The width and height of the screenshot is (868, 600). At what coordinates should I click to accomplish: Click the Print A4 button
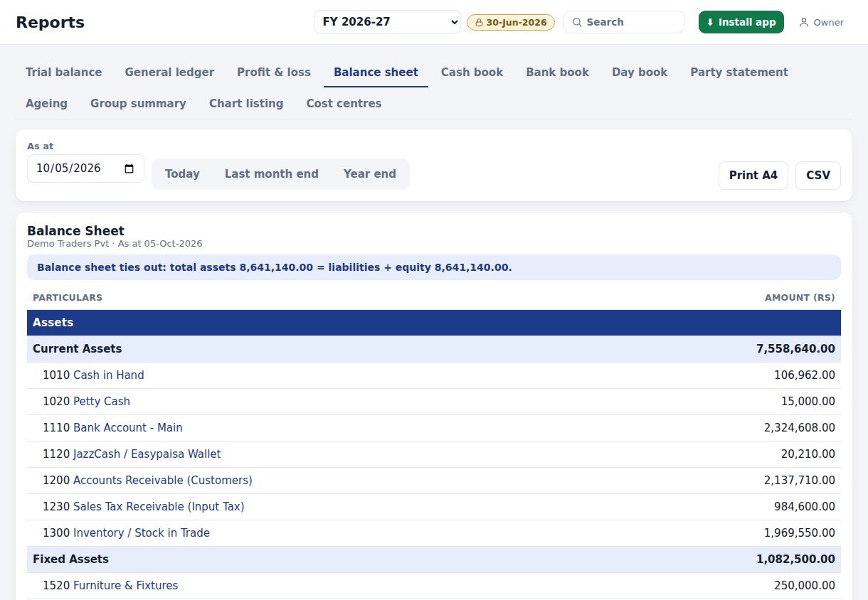click(753, 176)
